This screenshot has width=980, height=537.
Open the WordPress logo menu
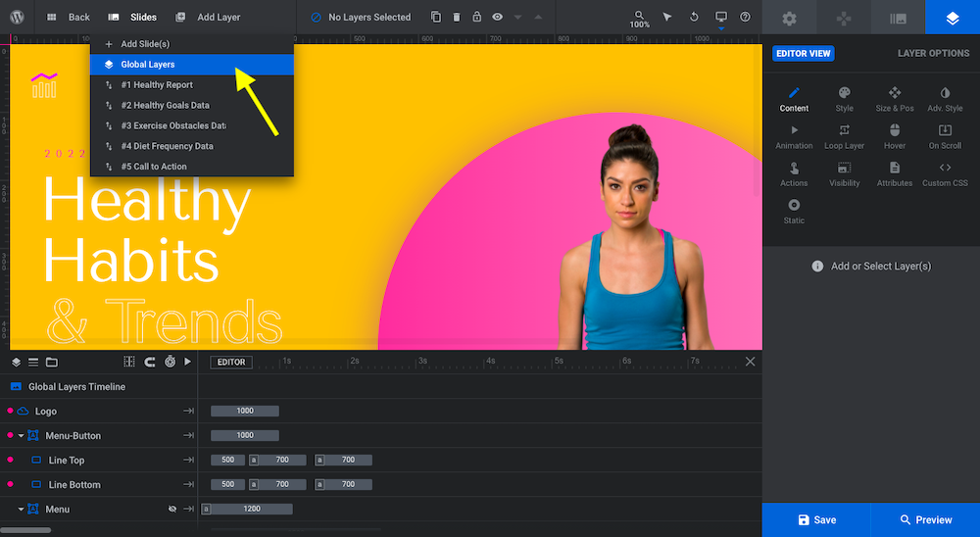[x=17, y=17]
